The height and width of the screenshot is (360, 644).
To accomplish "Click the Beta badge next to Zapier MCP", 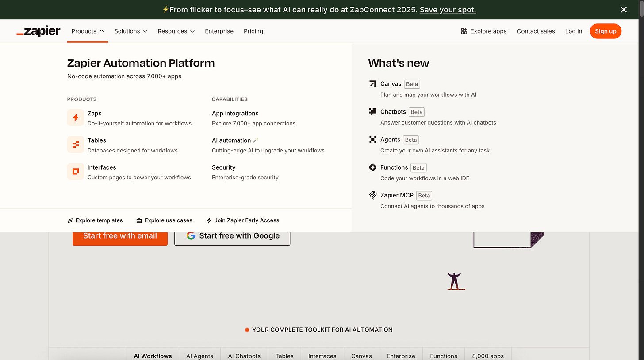I will click(x=424, y=196).
